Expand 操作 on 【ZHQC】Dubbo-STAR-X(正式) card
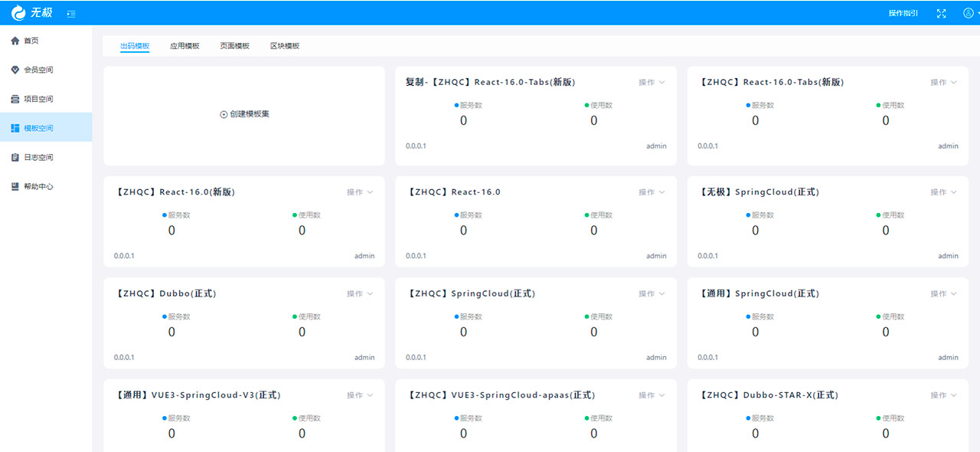This screenshot has width=980, height=452. pos(943,395)
